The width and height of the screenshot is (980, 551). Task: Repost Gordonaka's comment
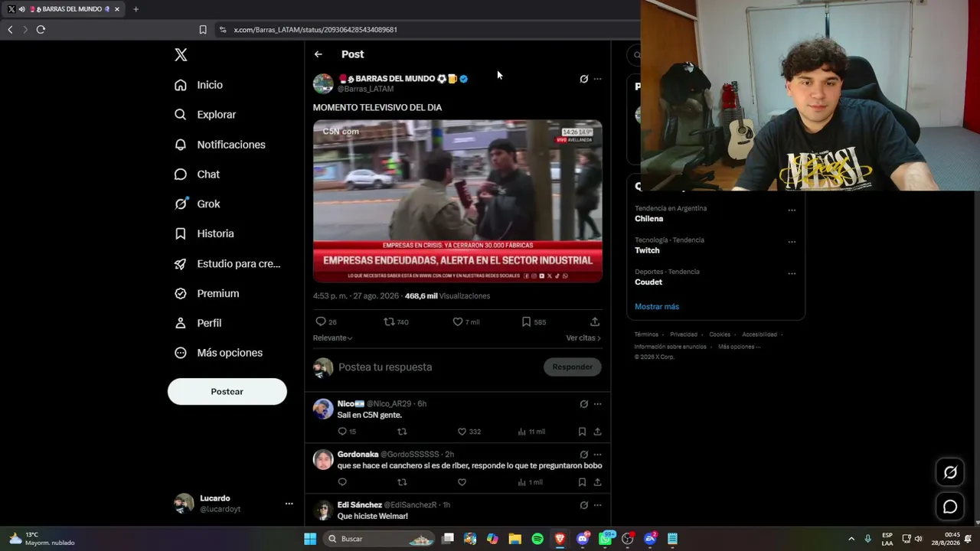click(x=402, y=482)
